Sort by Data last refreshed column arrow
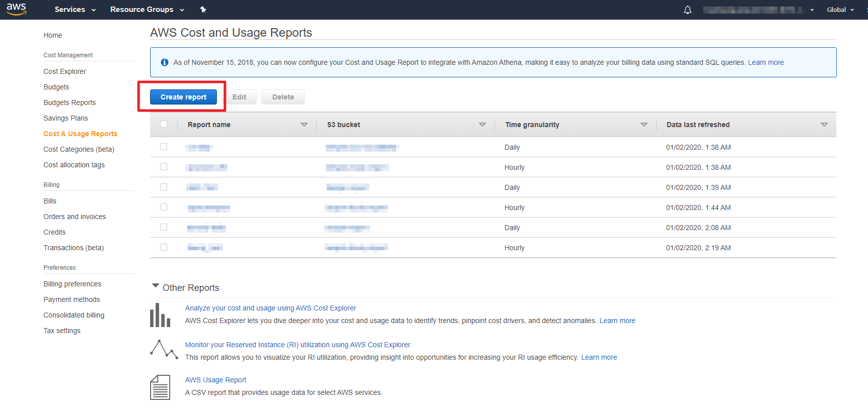This screenshot has width=868, height=418. point(824,125)
